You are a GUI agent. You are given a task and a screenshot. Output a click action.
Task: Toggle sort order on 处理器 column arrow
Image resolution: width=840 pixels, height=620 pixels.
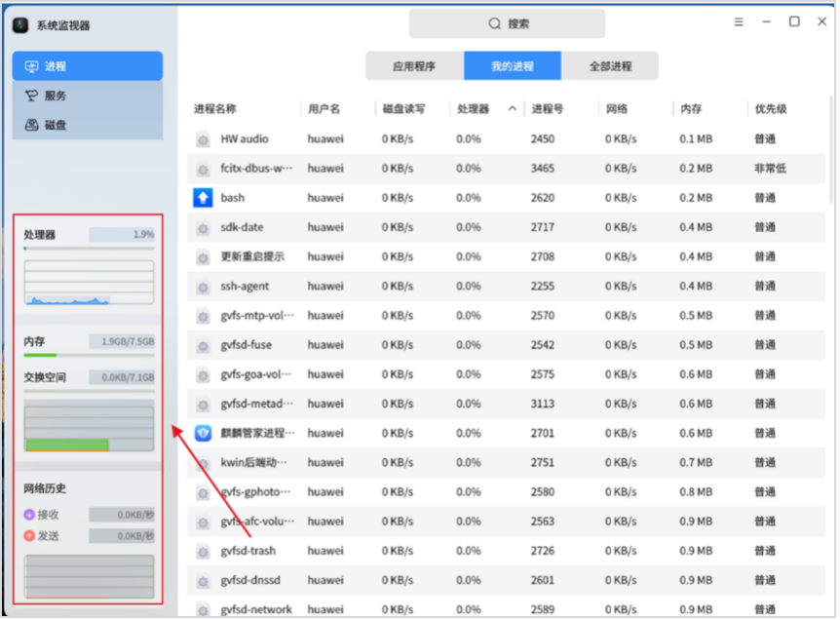click(513, 109)
